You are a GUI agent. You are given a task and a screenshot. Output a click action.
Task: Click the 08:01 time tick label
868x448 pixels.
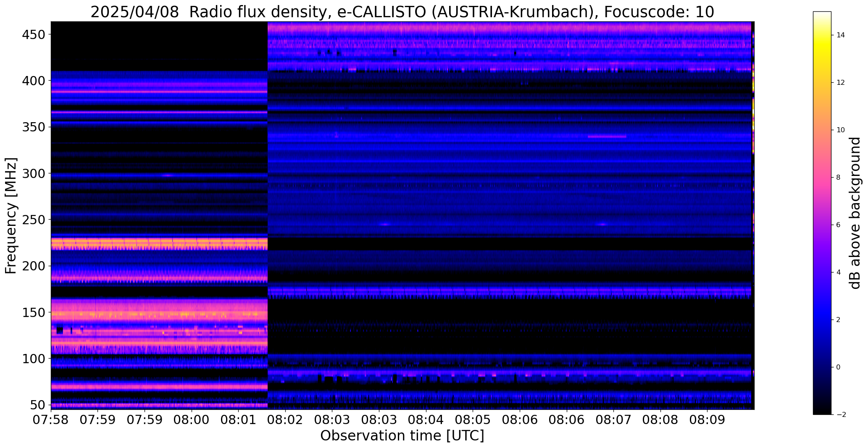(239, 420)
